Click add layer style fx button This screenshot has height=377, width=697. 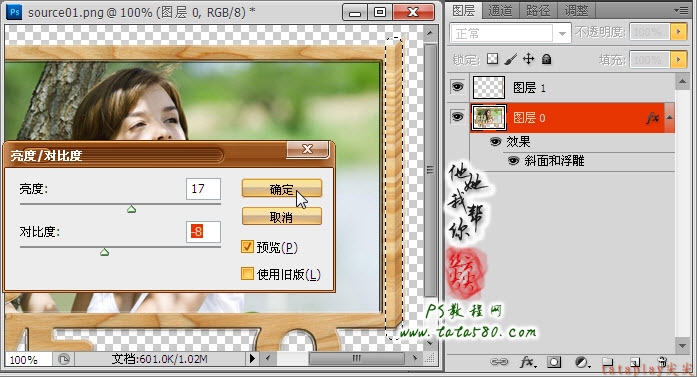pyautogui.click(x=528, y=362)
